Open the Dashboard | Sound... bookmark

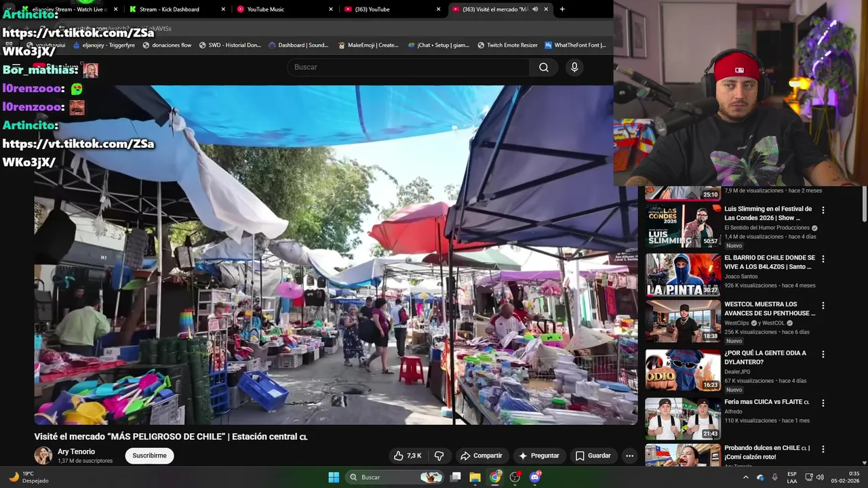pyautogui.click(x=298, y=45)
